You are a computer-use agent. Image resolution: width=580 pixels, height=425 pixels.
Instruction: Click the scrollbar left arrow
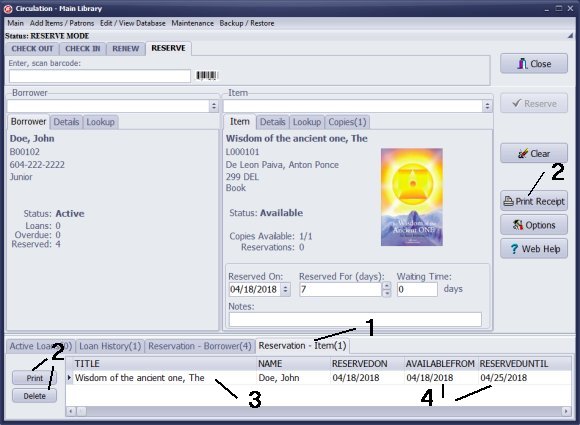[71, 411]
